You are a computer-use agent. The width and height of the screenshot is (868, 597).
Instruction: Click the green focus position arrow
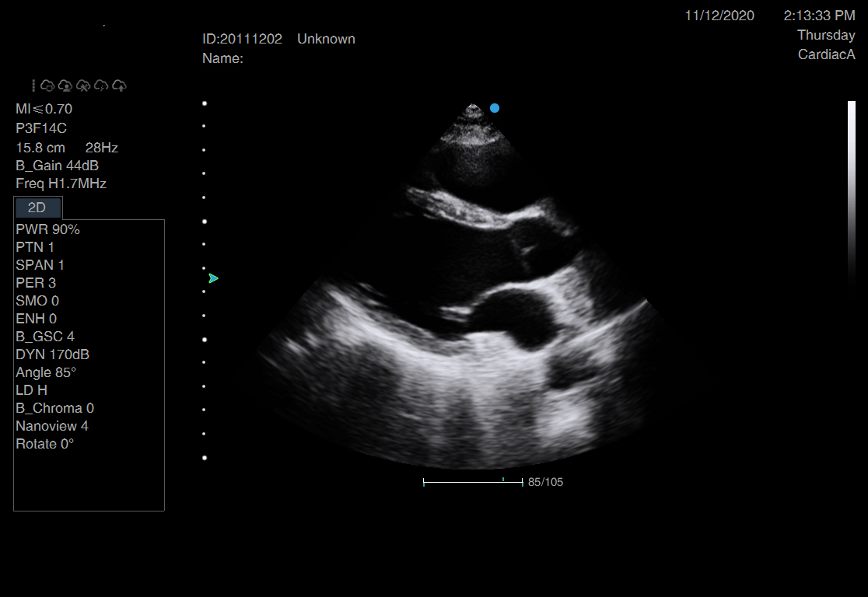point(213,278)
